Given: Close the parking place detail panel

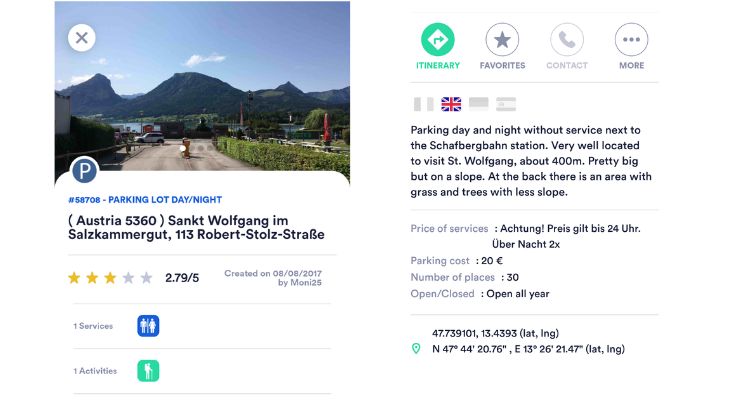Looking at the screenshot, I should tap(82, 38).
